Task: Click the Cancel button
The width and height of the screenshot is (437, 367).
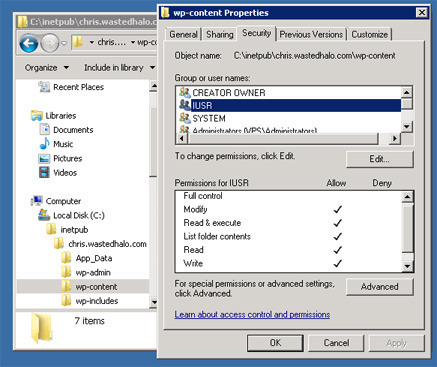Action: tap(336, 343)
